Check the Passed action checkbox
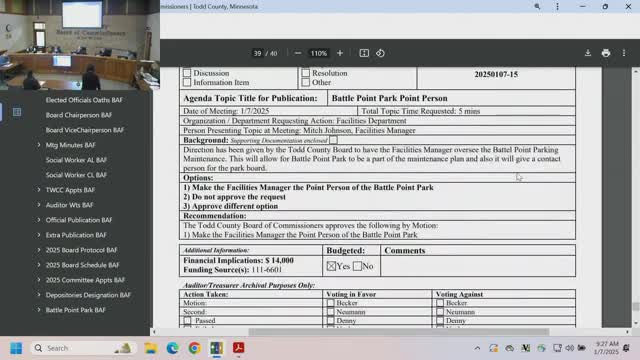Viewport: 640px width, 360px height. pos(187,321)
